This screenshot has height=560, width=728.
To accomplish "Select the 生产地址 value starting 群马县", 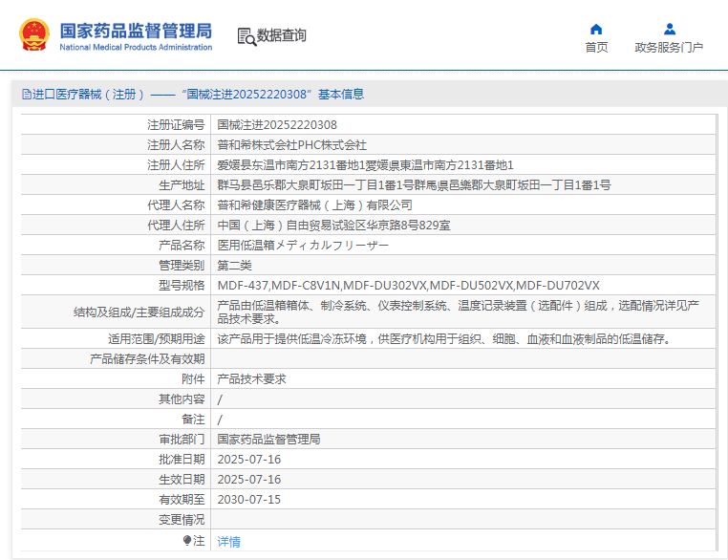I will click(414, 184).
